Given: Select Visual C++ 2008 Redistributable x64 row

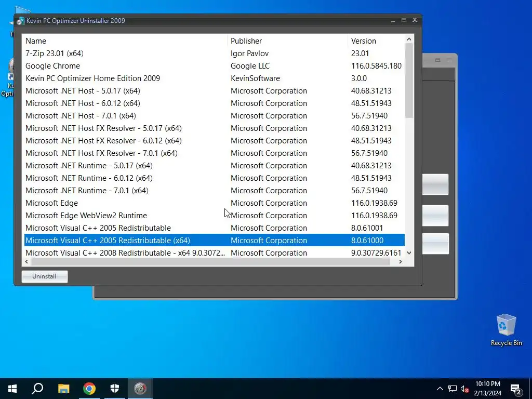Looking at the screenshot, I should (x=215, y=253).
